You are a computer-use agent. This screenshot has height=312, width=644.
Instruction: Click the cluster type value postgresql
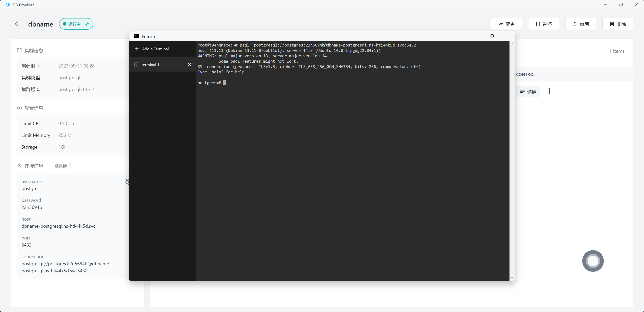pos(69,78)
